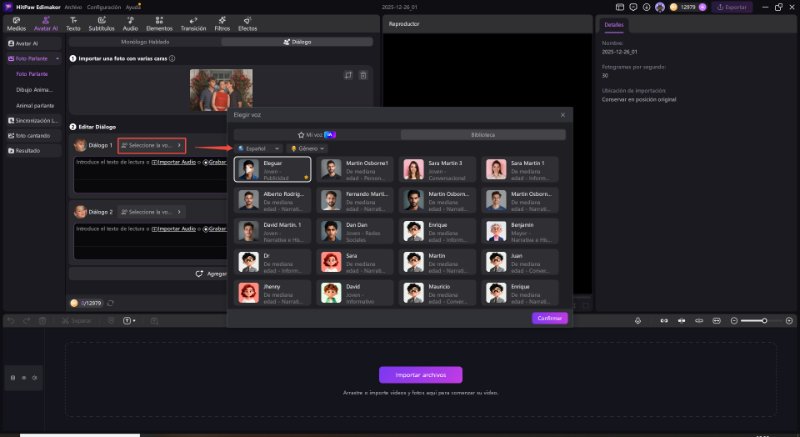
Task: Switch to the Detalles tab
Action: click(614, 22)
